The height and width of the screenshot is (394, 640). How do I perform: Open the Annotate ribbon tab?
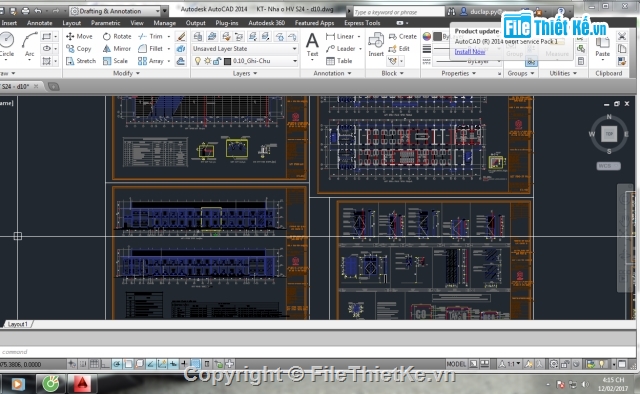(x=39, y=23)
